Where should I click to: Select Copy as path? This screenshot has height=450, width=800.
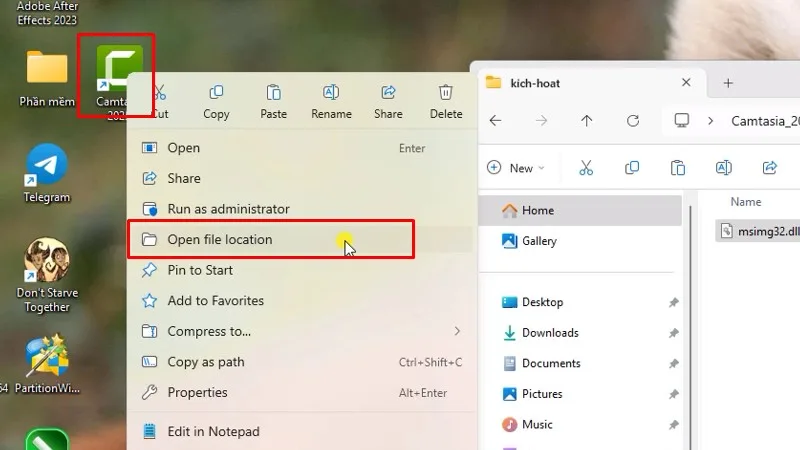tap(302, 362)
